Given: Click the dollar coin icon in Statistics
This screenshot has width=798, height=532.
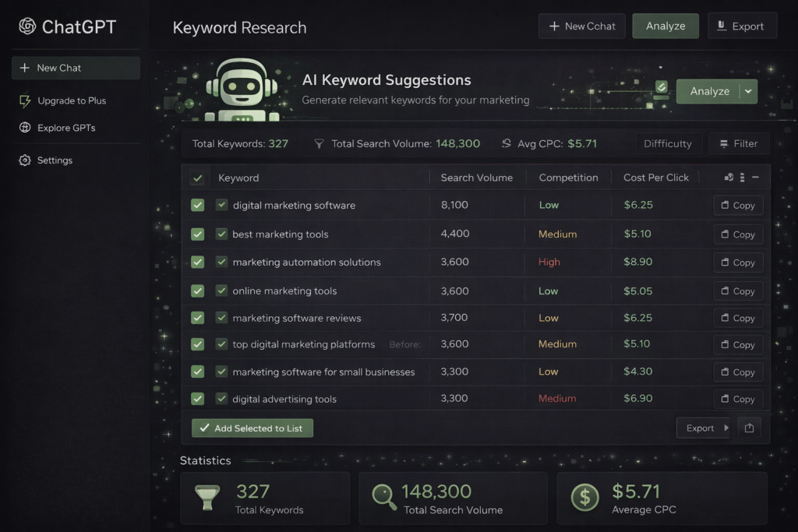Looking at the screenshot, I should [584, 497].
